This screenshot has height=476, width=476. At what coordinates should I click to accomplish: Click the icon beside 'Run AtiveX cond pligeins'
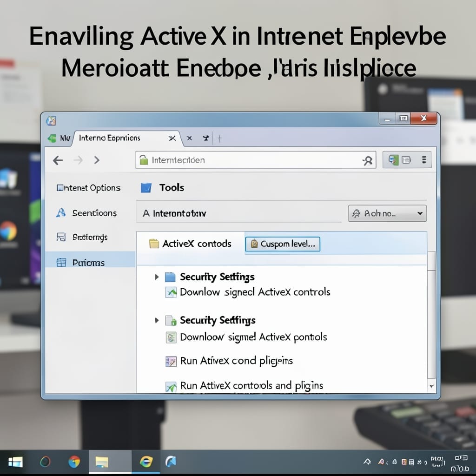click(171, 361)
